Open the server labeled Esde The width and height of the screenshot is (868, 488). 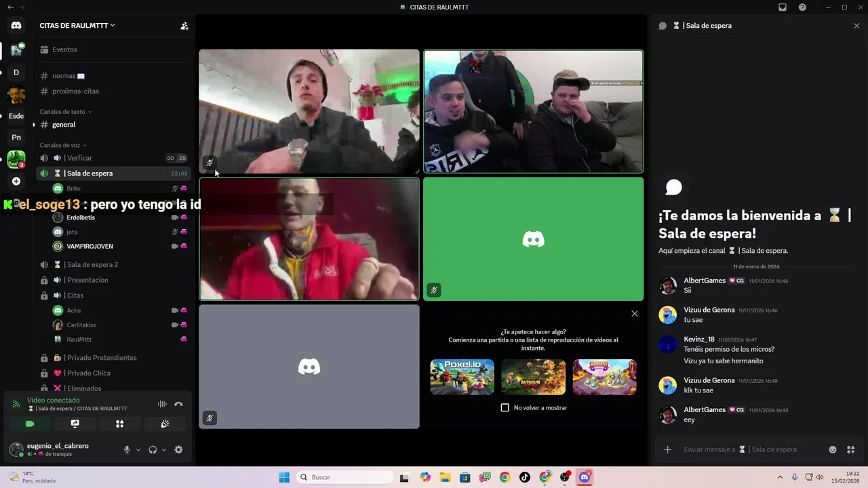click(x=16, y=116)
